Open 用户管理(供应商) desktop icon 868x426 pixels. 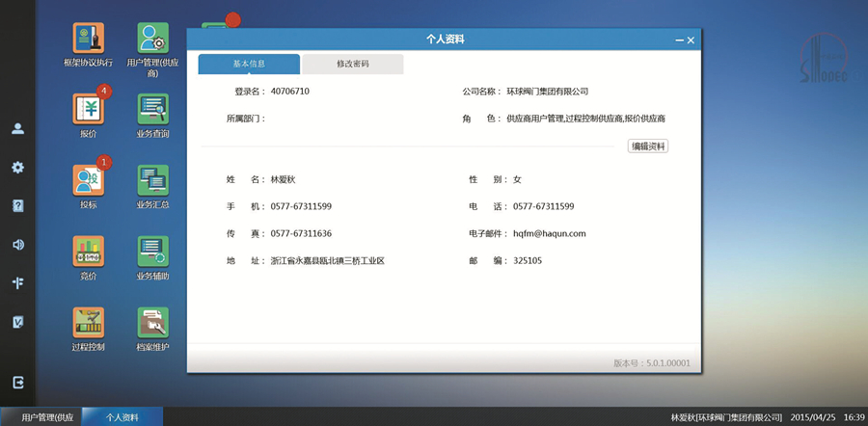(152, 39)
